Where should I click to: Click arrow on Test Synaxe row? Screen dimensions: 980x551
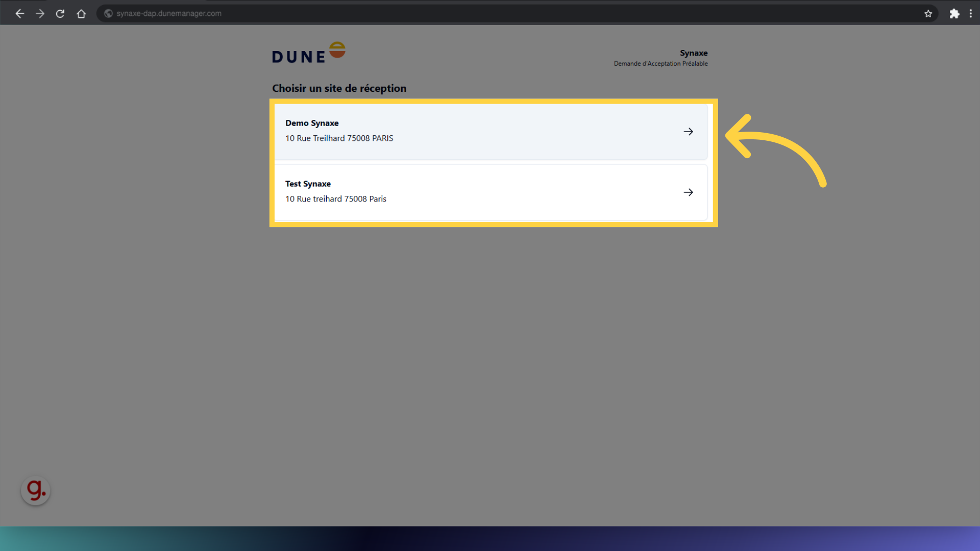(688, 192)
